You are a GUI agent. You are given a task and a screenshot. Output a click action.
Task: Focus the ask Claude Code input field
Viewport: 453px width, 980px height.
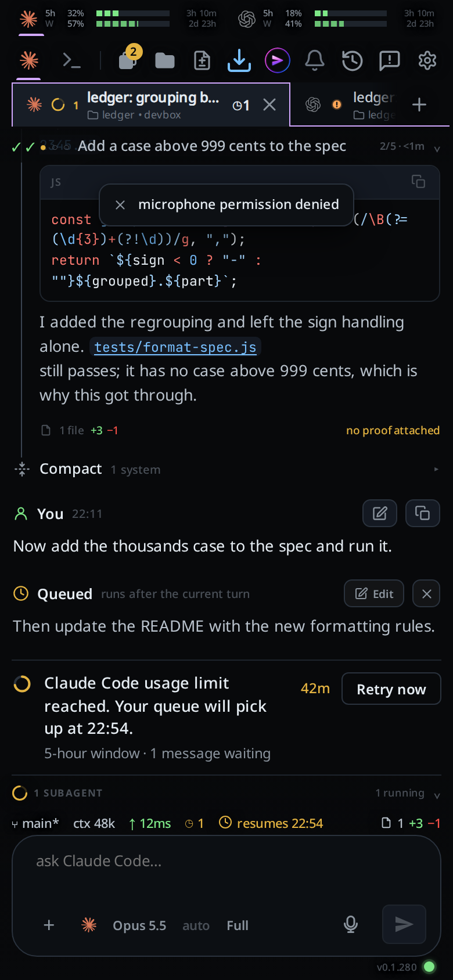tap(227, 871)
